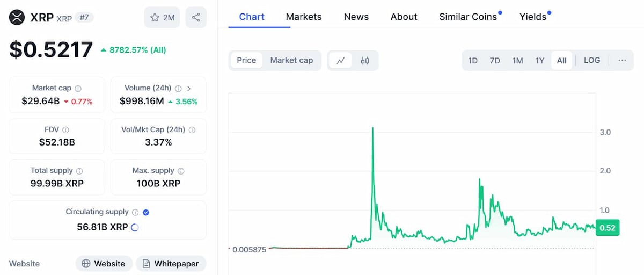This screenshot has height=275, width=644.
Task: Expand Volume (24h) chevron arrow
Action: pyautogui.click(x=189, y=88)
